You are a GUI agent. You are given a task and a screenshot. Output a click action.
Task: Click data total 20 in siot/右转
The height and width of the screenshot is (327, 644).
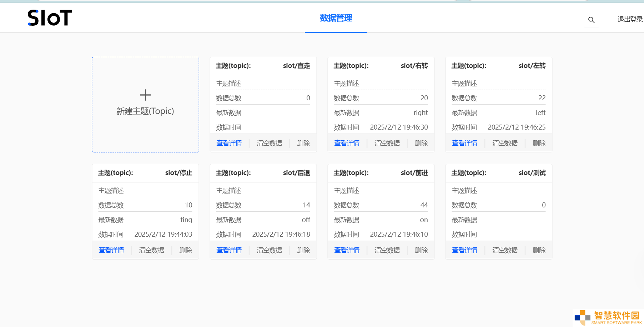point(424,98)
